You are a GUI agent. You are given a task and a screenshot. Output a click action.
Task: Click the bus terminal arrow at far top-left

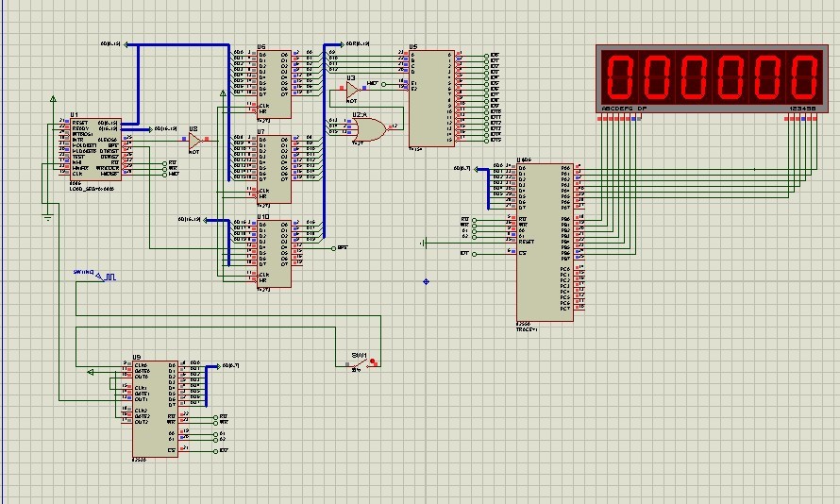click(x=126, y=44)
